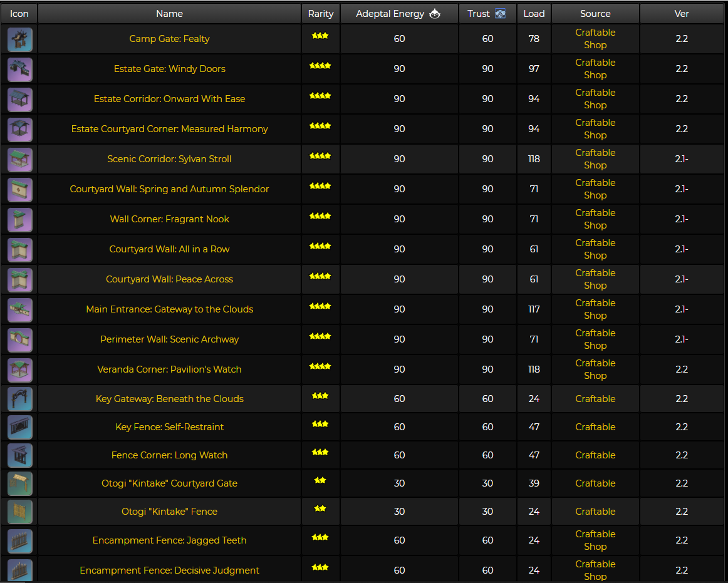Open Perimeter Wall: Scenic Archway link
Image resolution: width=728 pixels, height=583 pixels.
click(x=169, y=339)
